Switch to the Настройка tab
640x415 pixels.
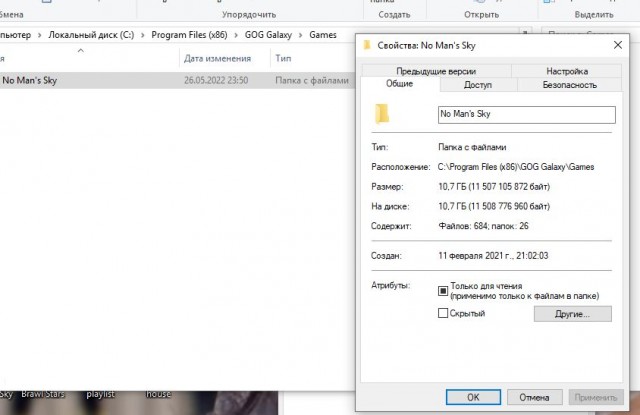pyautogui.click(x=567, y=71)
